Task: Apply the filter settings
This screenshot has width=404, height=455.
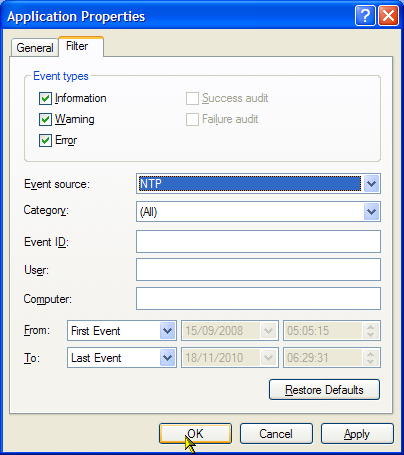Action: (x=357, y=434)
